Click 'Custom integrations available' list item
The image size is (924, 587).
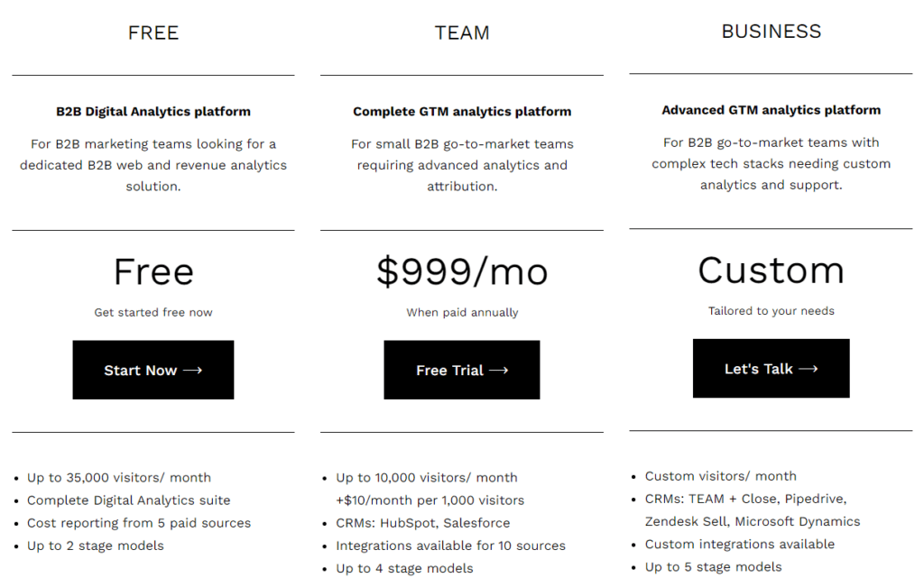point(740,544)
